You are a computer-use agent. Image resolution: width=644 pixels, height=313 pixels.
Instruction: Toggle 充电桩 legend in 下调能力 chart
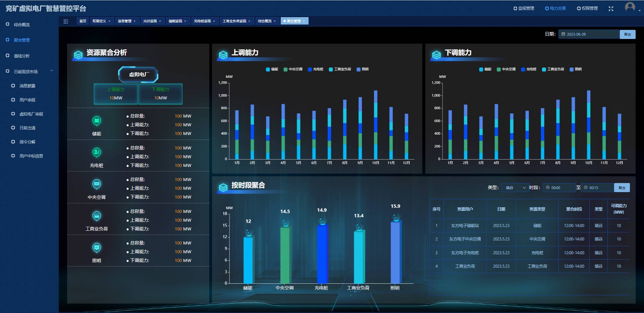529,69
